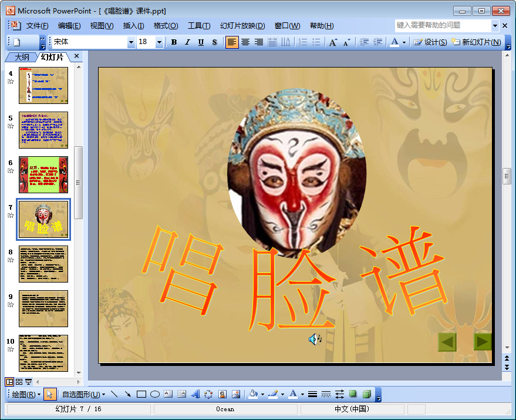Insert Clip Art
This screenshot has width=516, height=420.
(x=222, y=394)
